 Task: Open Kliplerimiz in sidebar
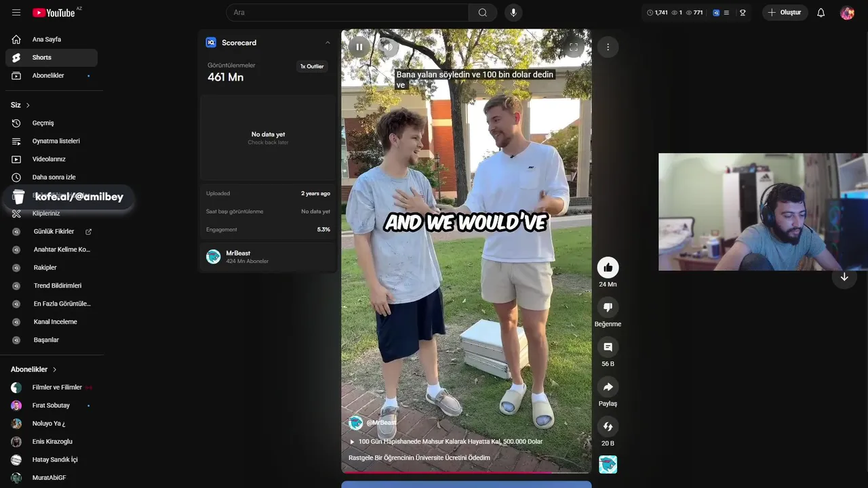(x=52, y=213)
